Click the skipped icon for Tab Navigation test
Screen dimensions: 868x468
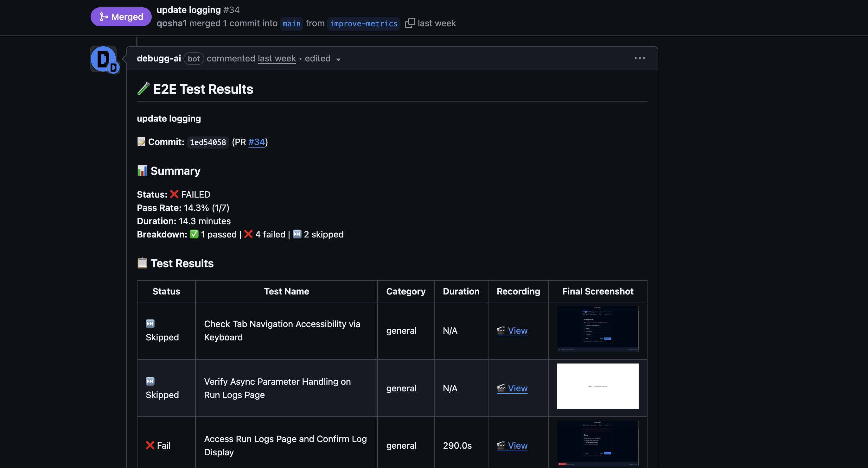pyautogui.click(x=150, y=324)
